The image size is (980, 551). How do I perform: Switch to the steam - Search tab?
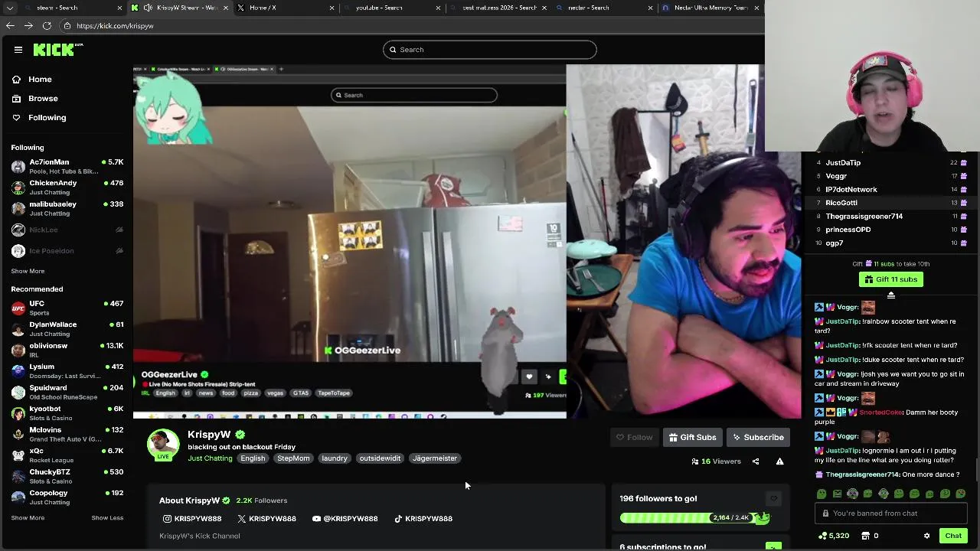click(x=57, y=8)
